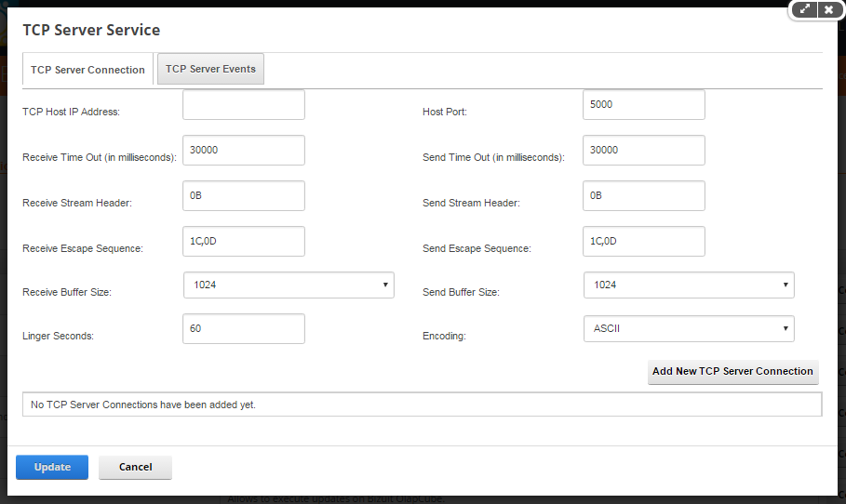Open the Receive Buffer Size dropdown
846x504 pixels.
(x=289, y=285)
